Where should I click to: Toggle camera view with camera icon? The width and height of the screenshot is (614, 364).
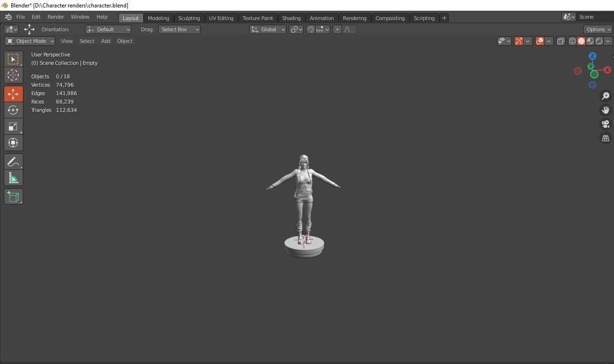click(x=606, y=124)
